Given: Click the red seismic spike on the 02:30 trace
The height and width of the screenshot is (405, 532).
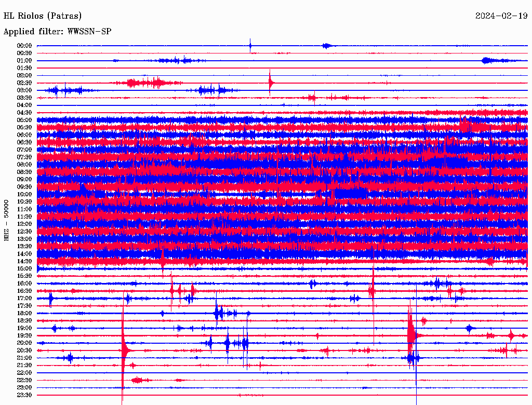Looking at the screenshot, I should pos(270,83).
